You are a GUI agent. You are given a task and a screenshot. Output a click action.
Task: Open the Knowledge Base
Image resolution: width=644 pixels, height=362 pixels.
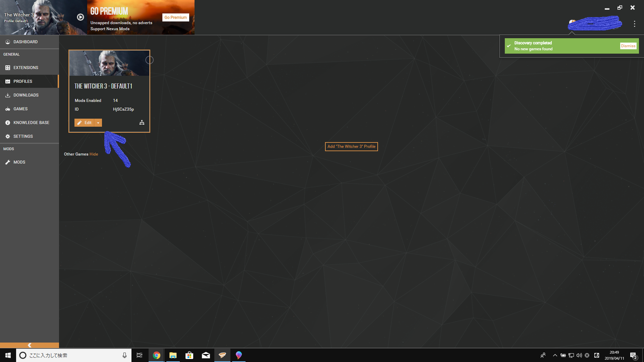click(29, 123)
